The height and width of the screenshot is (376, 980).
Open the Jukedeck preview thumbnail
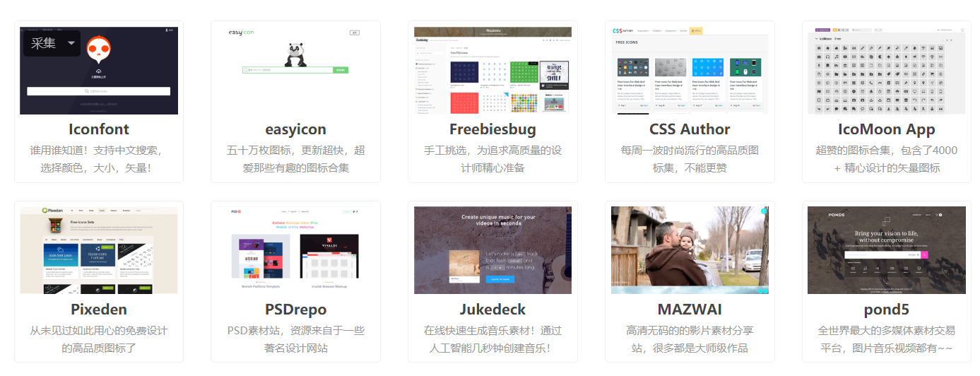492,250
